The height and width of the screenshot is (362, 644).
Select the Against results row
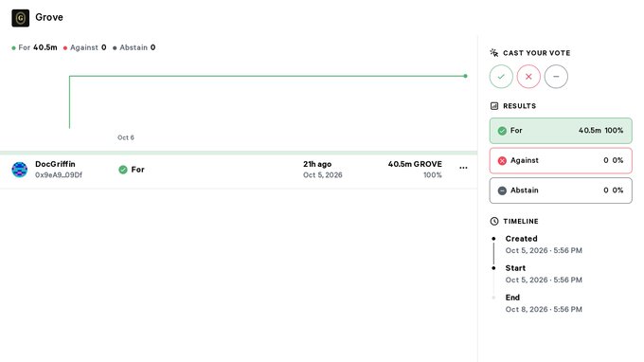pos(561,161)
